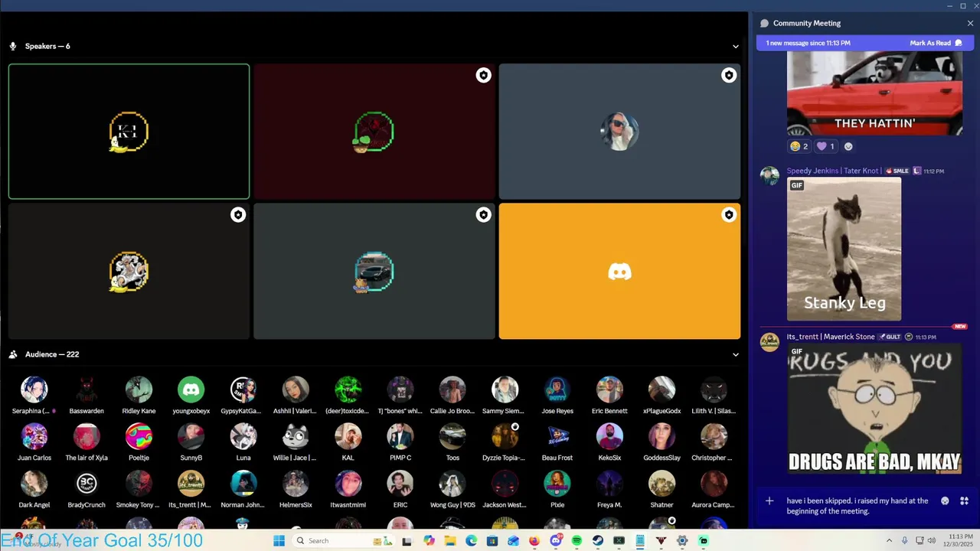The height and width of the screenshot is (551, 980).
Task: Select Juan Carlos audience avatar
Action: [34, 437]
